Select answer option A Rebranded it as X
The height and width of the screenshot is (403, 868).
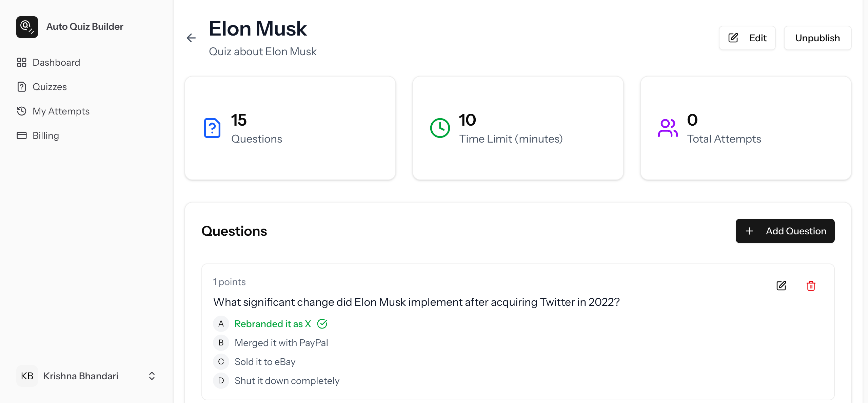[x=272, y=324]
